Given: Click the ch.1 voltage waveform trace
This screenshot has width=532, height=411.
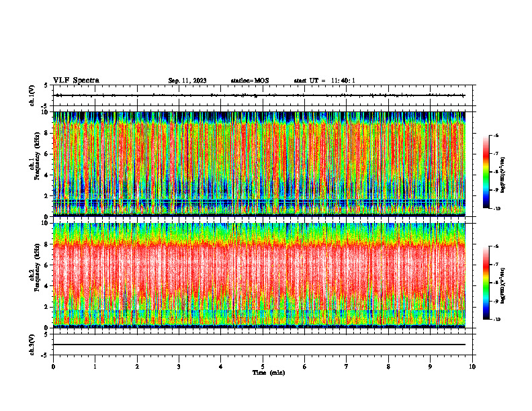Looking at the screenshot, I should click(x=259, y=95).
